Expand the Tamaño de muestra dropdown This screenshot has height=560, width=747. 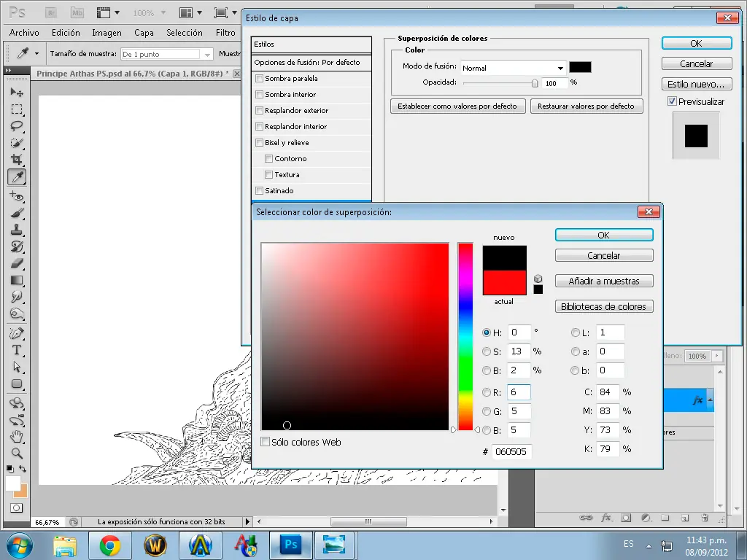(x=207, y=54)
